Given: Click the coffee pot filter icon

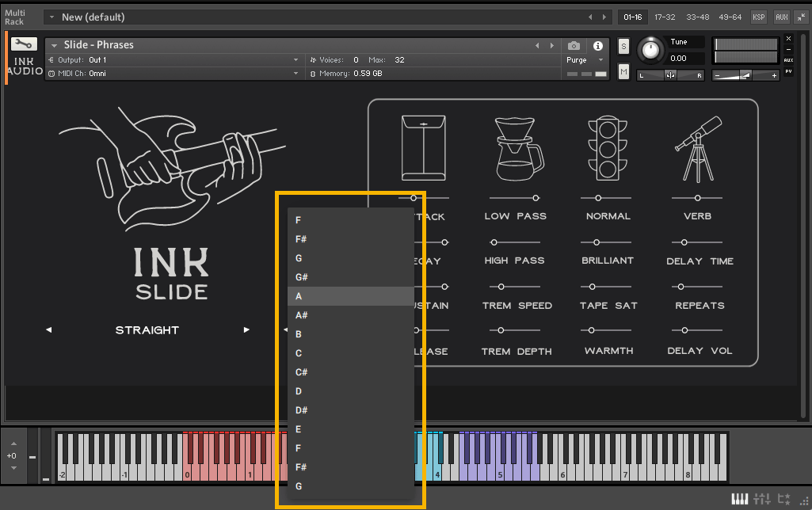Looking at the screenshot, I should pyautogui.click(x=518, y=147).
